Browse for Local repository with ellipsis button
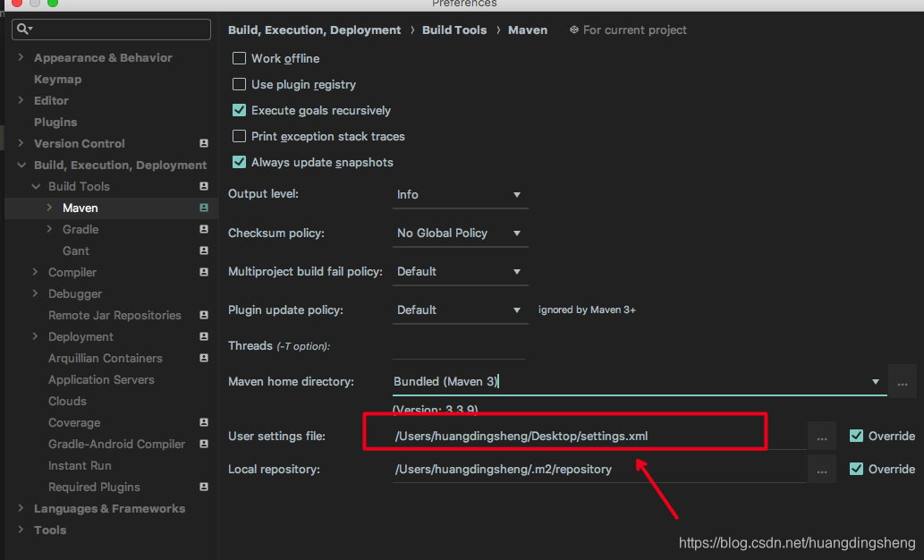924x560 pixels. click(x=822, y=470)
